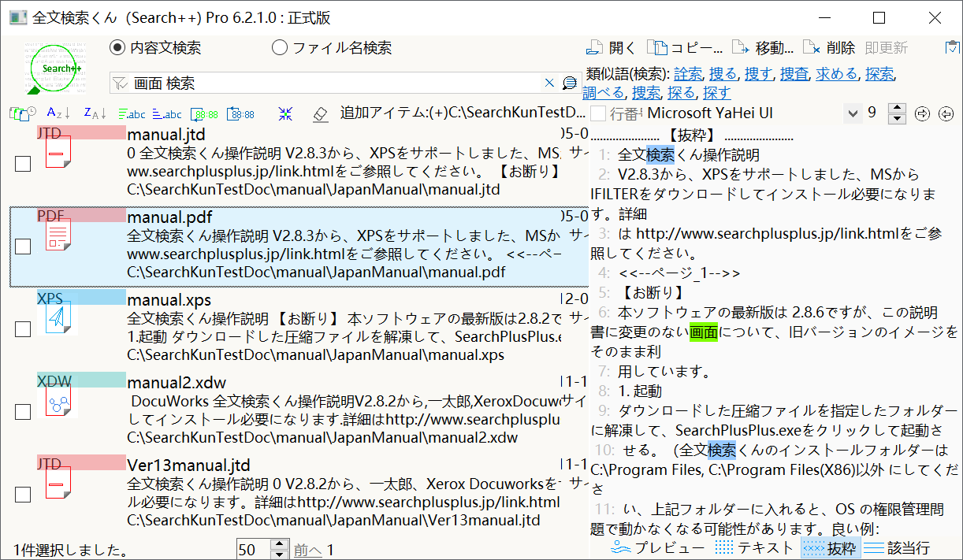This screenshot has height=560, width=963.
Task: Toggle the 行番号 line number checkbox
Action: pyautogui.click(x=598, y=113)
